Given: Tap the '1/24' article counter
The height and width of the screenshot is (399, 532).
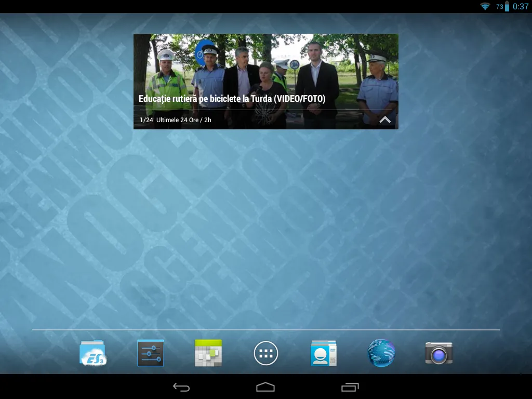Looking at the screenshot, I should (146, 120).
